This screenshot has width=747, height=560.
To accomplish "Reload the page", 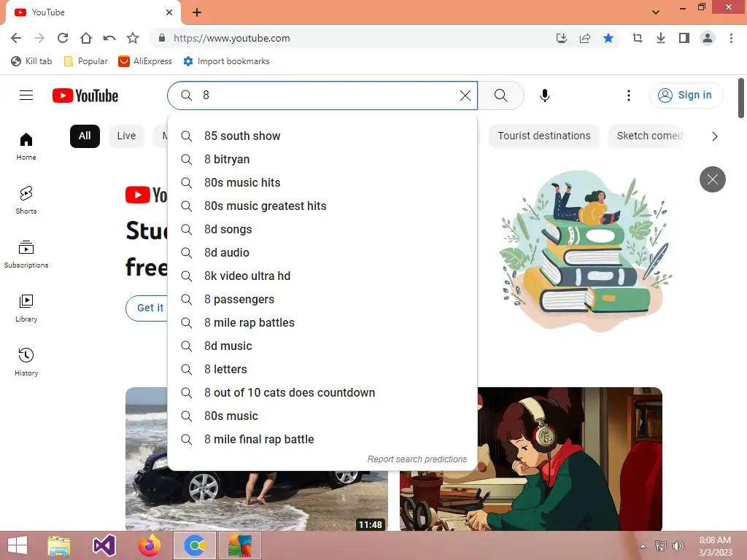I will (x=63, y=38).
